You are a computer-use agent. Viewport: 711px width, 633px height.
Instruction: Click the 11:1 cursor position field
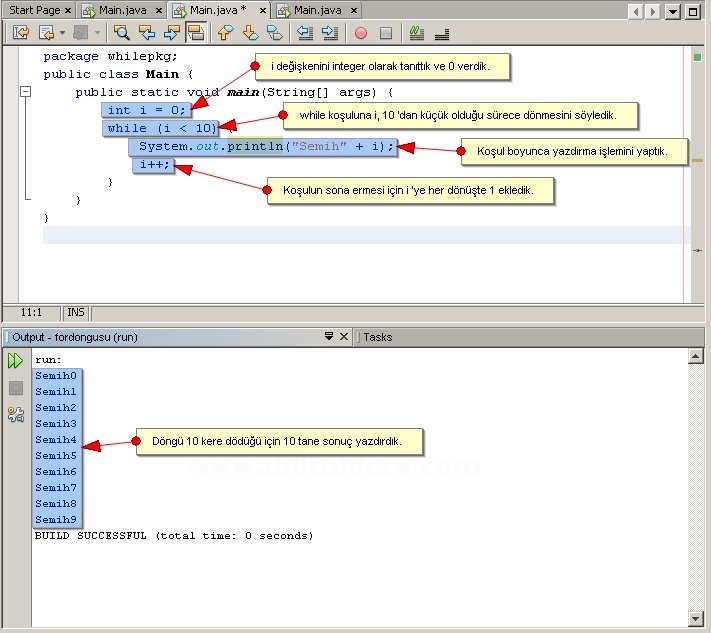(31, 312)
